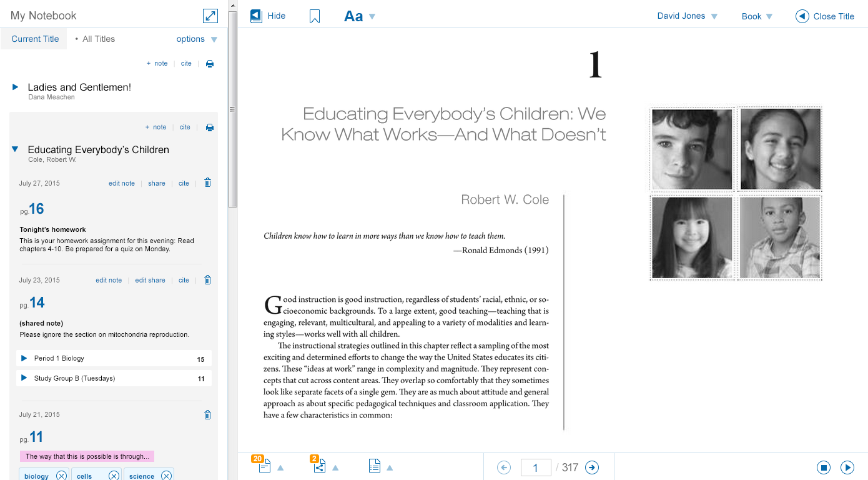Screen dimensions: 868x480
Task: Click the bookmark icon in the top toolbar
Action: tap(314, 16)
